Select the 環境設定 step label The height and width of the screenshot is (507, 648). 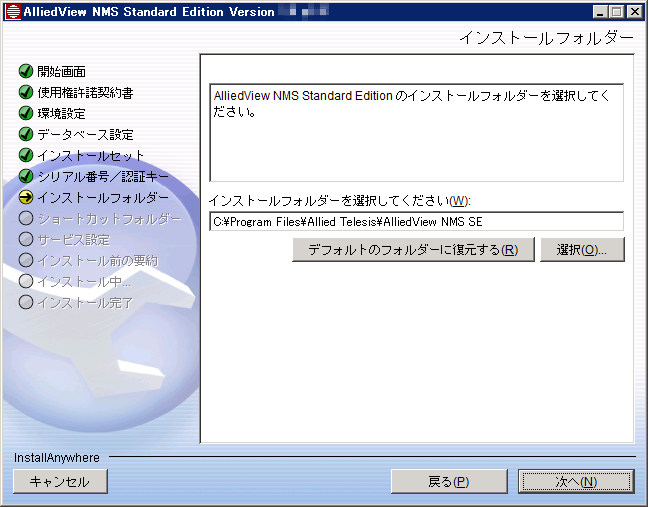[x=62, y=114]
